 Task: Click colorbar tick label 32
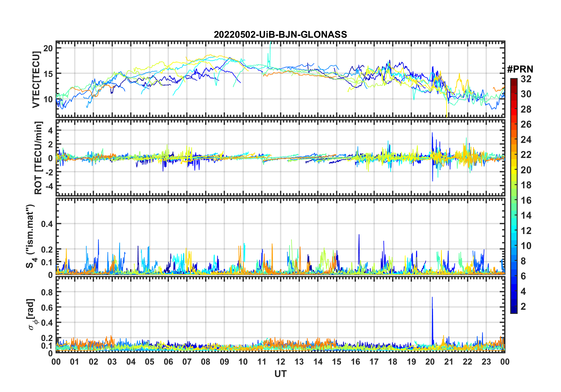click(x=526, y=79)
